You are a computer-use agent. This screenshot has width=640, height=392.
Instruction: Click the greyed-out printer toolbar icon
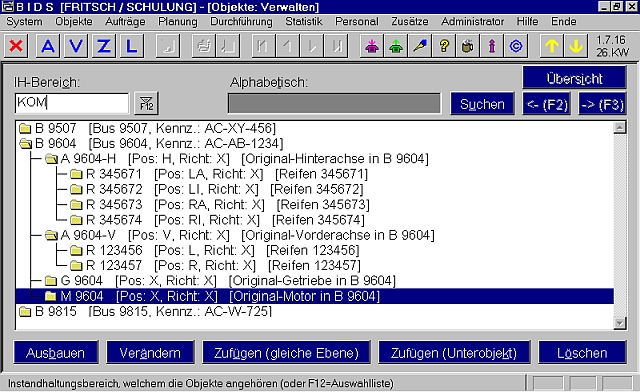pyautogui.click(x=204, y=46)
